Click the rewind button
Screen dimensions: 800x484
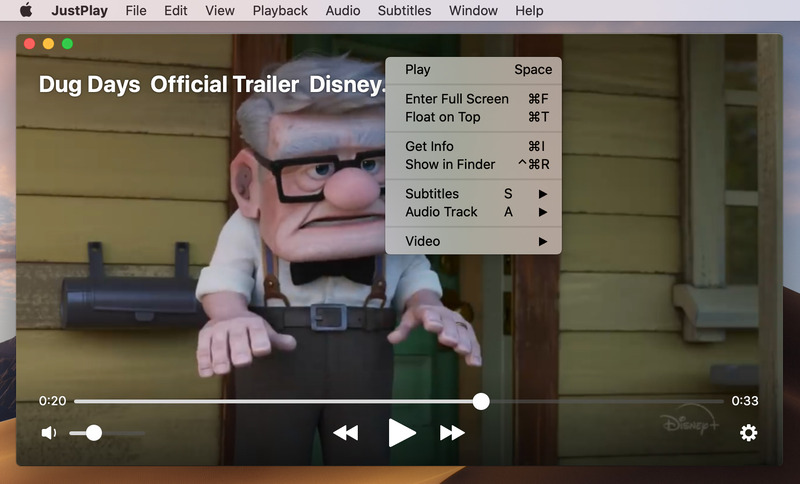pyautogui.click(x=346, y=433)
